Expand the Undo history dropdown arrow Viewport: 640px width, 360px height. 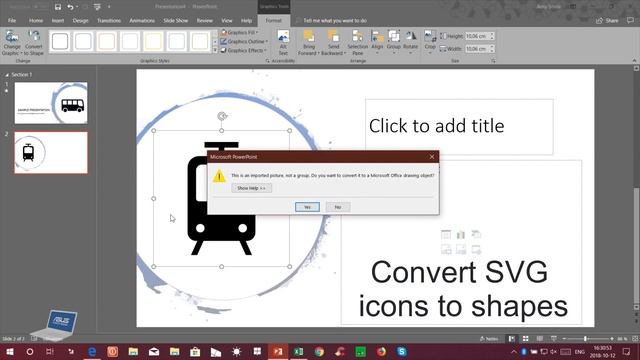pos(77,7)
